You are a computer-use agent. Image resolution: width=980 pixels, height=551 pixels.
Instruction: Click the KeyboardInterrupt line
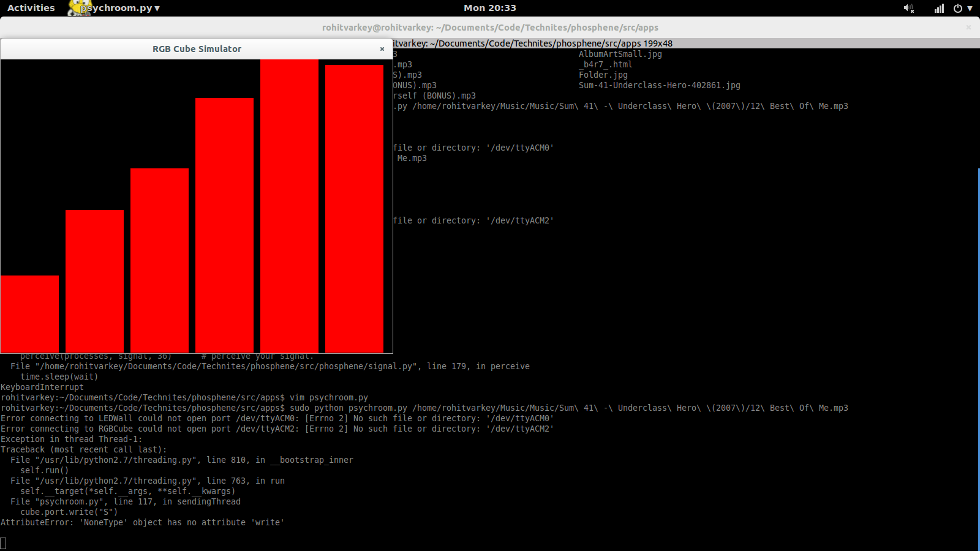point(42,387)
